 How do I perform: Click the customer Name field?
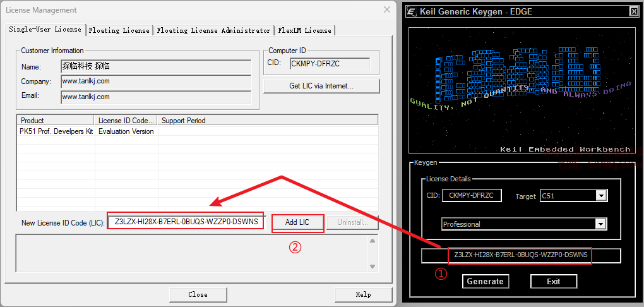point(156,66)
